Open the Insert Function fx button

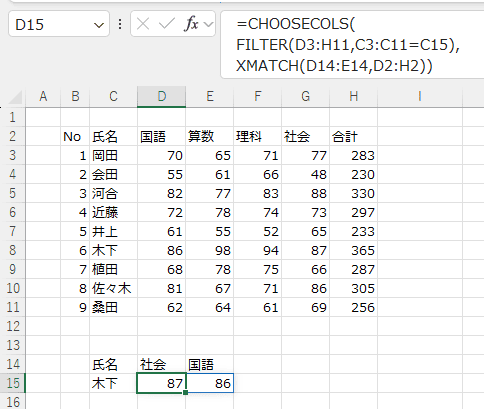[191, 24]
